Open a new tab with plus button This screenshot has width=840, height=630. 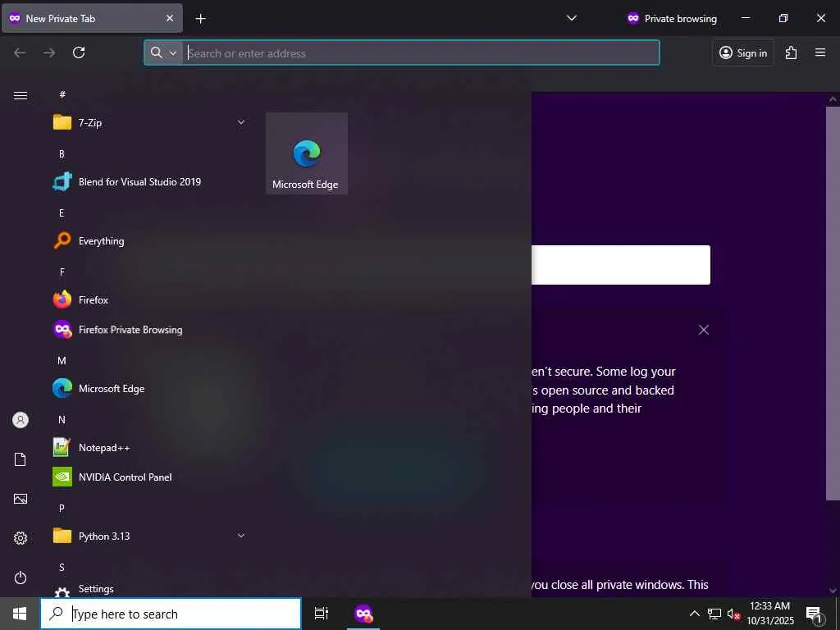tap(200, 19)
